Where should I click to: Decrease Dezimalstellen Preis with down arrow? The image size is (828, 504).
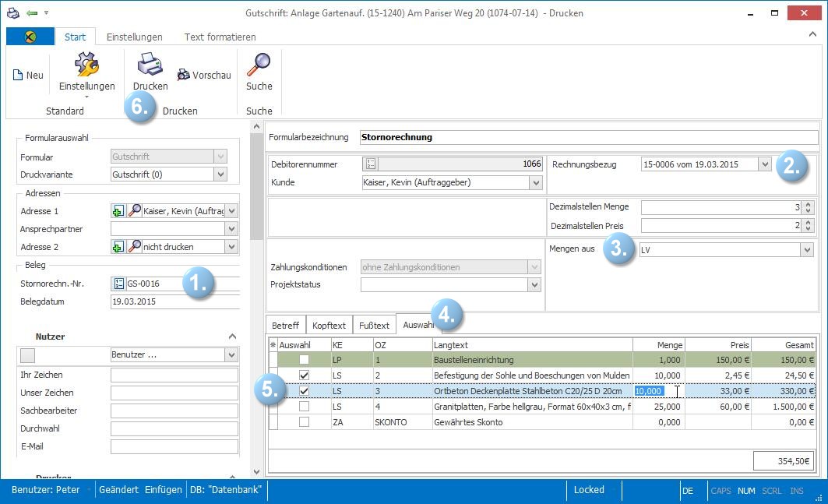(808, 229)
